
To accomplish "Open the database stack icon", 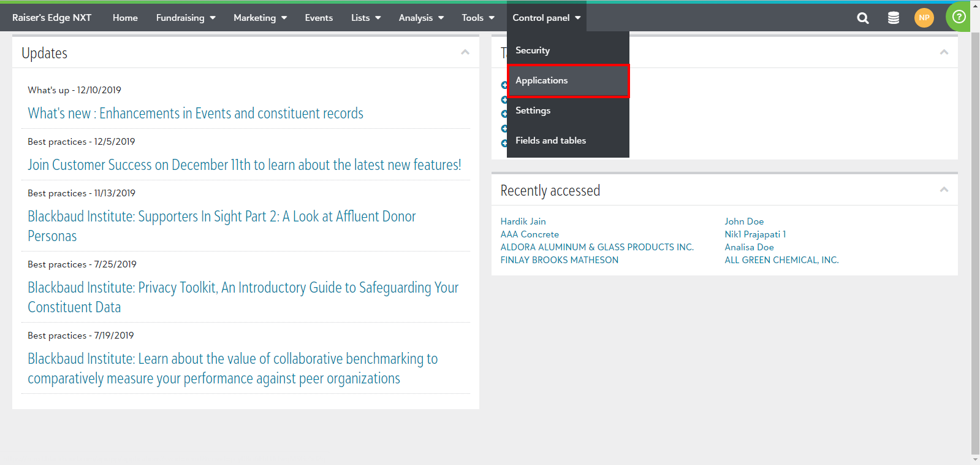I will click(894, 18).
